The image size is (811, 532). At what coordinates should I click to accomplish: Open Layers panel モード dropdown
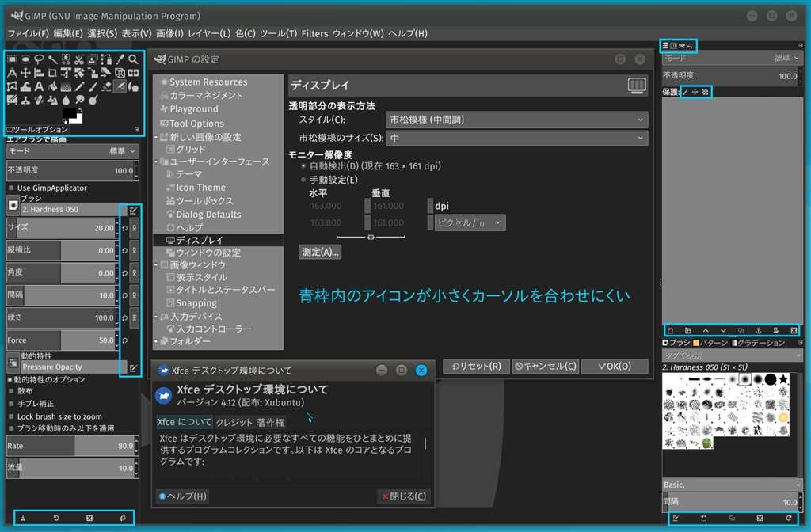731,58
